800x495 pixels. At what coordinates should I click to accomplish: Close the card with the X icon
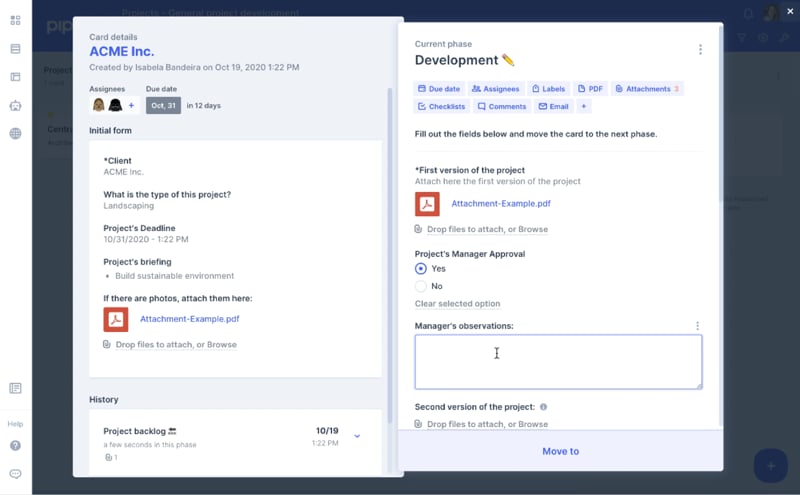[x=790, y=11]
